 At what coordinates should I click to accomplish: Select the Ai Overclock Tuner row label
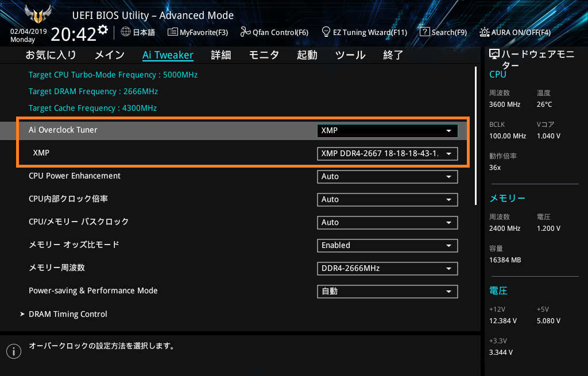pyautogui.click(x=63, y=130)
